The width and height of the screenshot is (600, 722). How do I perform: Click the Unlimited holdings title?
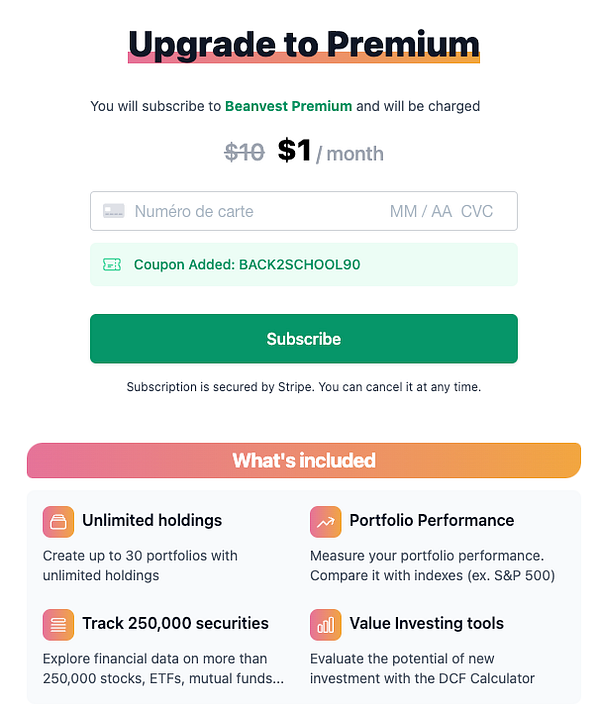point(152,520)
